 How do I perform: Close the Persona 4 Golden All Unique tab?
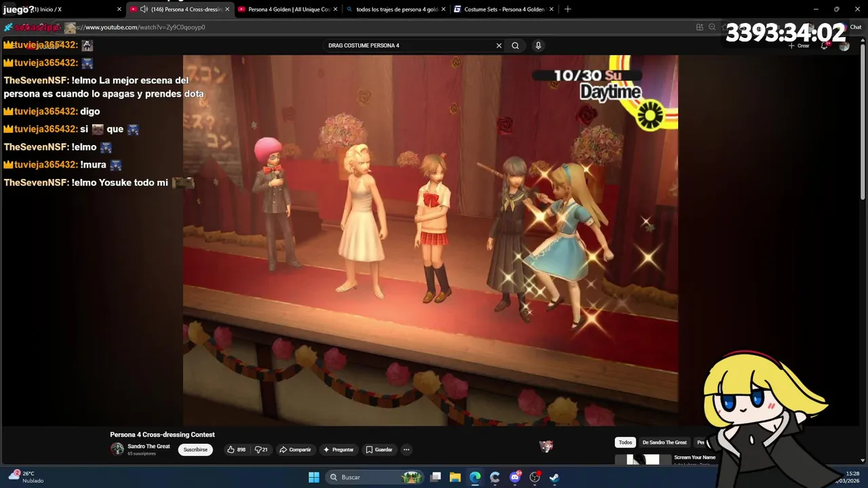click(335, 9)
